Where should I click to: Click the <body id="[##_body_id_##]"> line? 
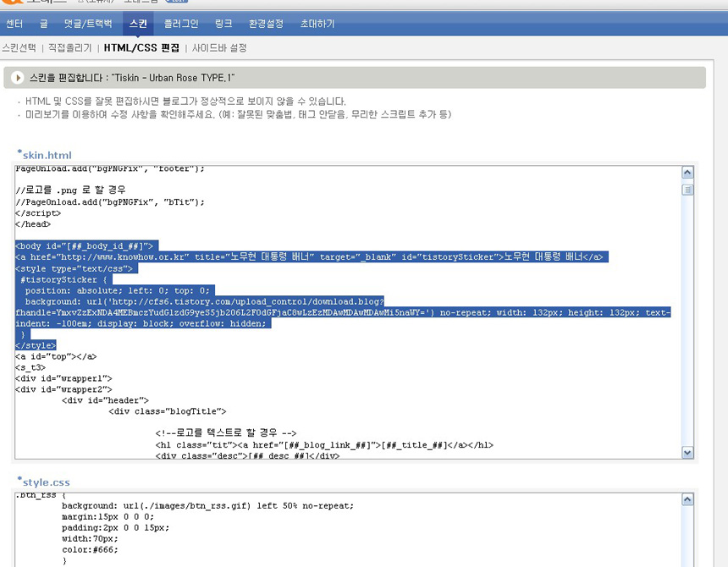click(84, 246)
